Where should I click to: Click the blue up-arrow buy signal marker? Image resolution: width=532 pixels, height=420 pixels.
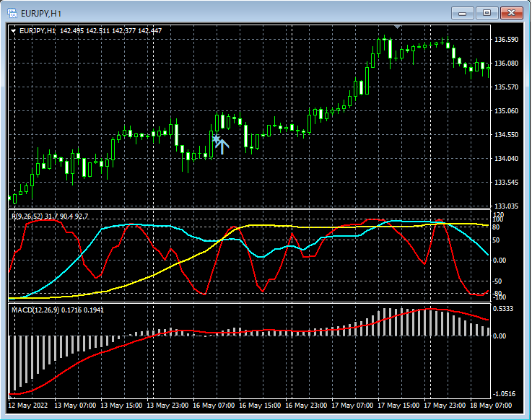(x=222, y=146)
